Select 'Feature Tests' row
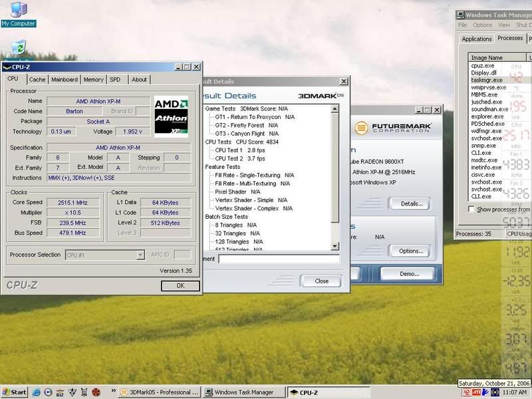The width and height of the screenshot is (532, 399). point(223,167)
